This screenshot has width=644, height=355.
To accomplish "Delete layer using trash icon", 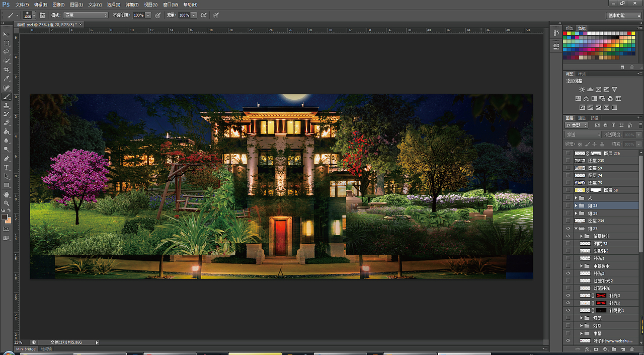I will click(x=632, y=349).
